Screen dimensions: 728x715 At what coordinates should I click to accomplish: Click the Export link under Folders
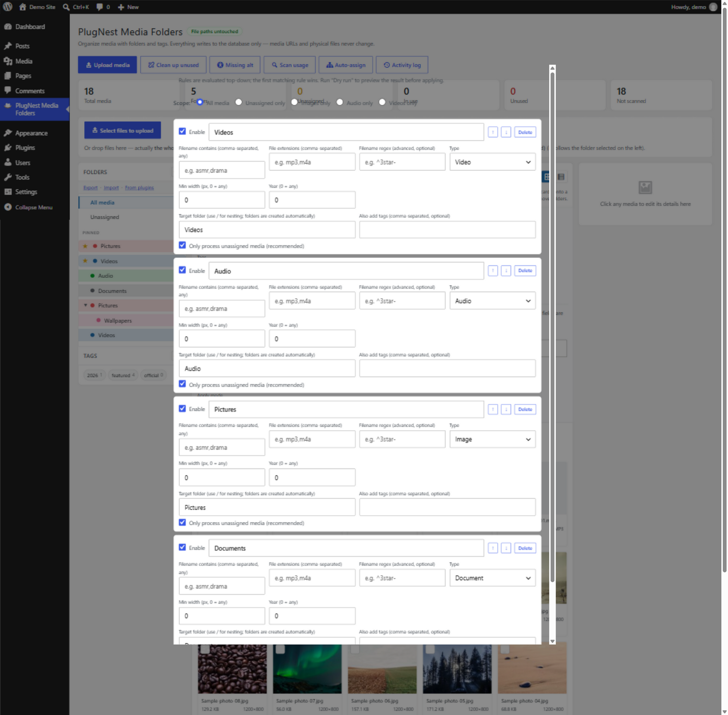(90, 188)
